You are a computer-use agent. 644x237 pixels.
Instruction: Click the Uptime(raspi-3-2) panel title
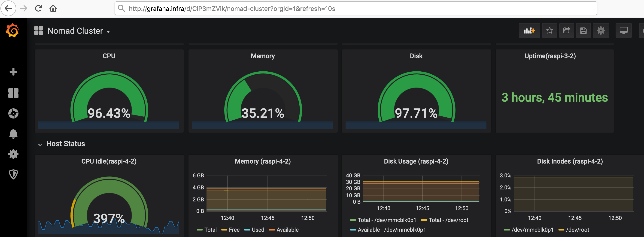[550, 56]
